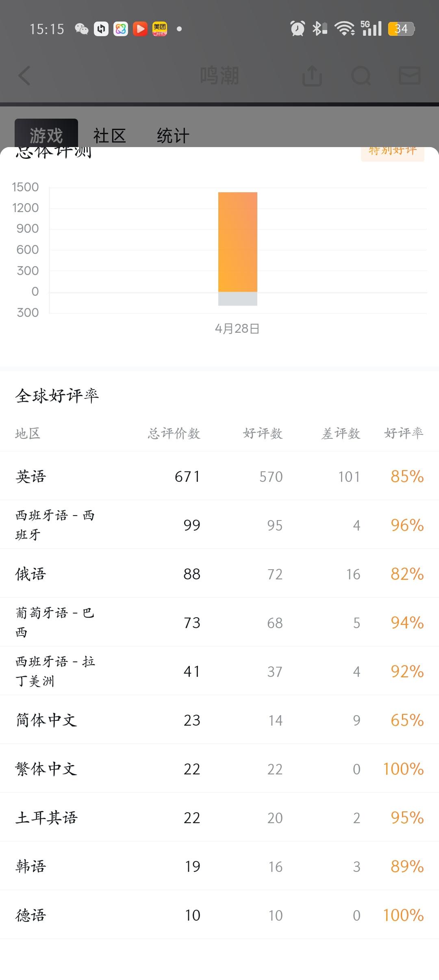Switch to the 游戏 tab
This screenshot has width=439, height=980.
click(46, 135)
